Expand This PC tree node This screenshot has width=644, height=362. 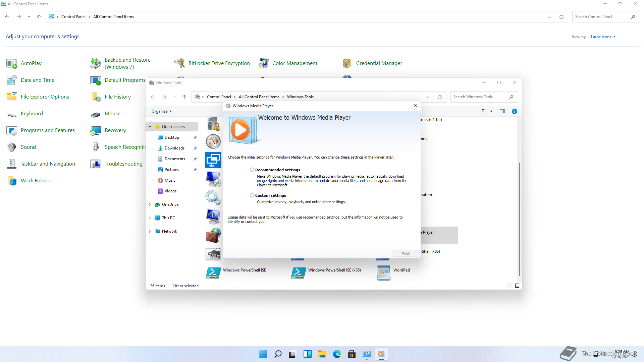[150, 218]
